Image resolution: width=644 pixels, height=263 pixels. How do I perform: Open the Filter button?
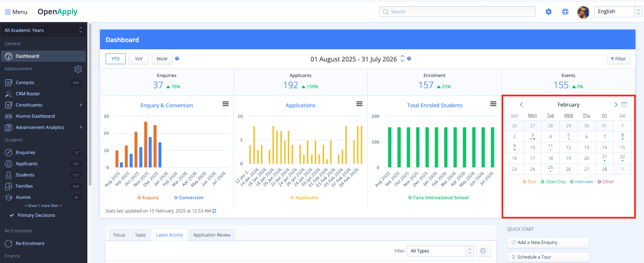(x=618, y=59)
